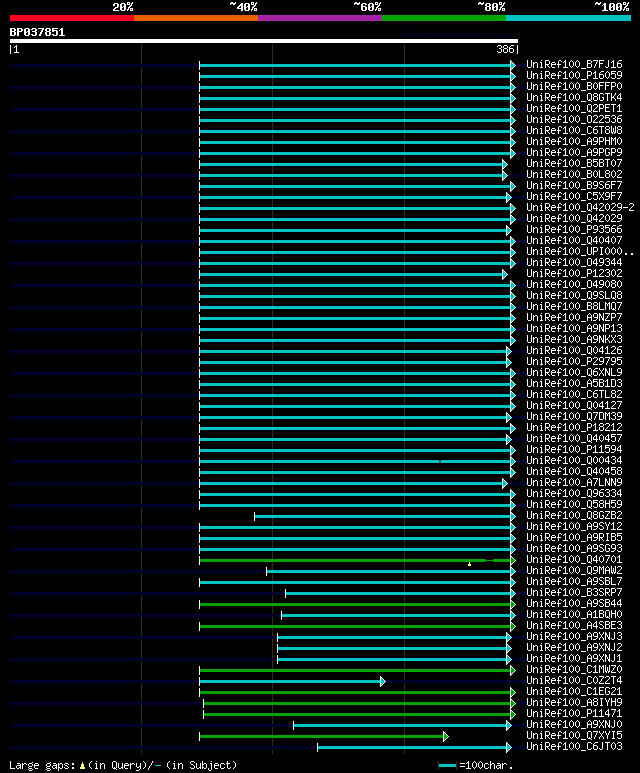
Task: Click the orange ~40% legend segment
Action: point(196,18)
